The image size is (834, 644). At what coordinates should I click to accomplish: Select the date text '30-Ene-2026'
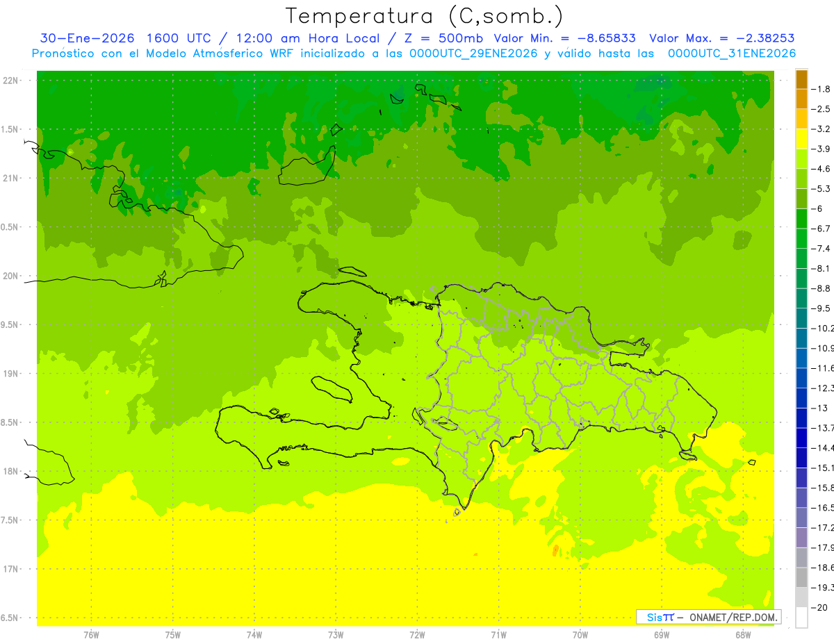click(86, 38)
